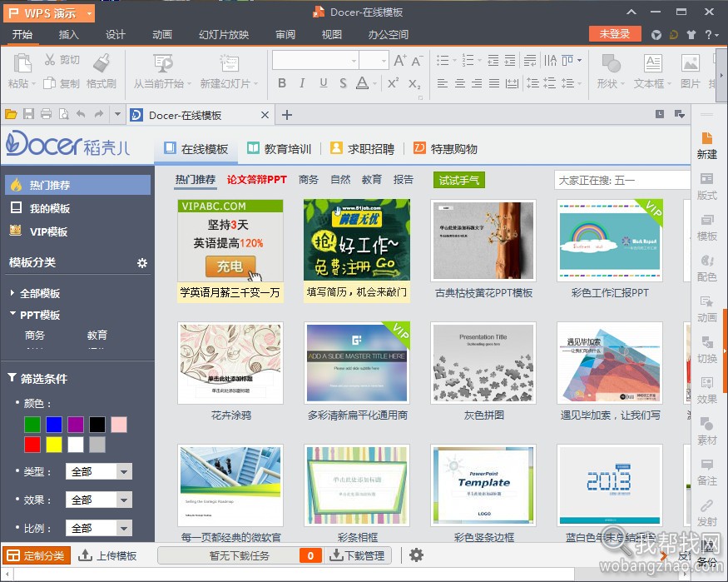Filter by yellow color swatch
This screenshot has height=582, width=728.
54,445
